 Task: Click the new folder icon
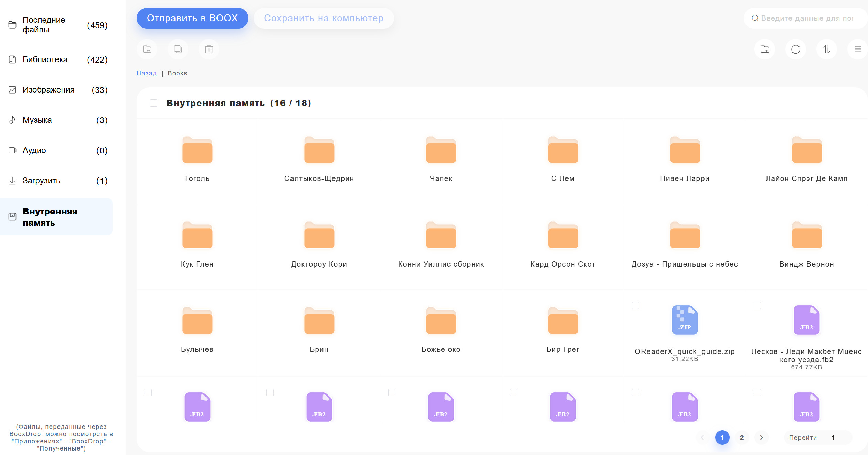[765, 49]
